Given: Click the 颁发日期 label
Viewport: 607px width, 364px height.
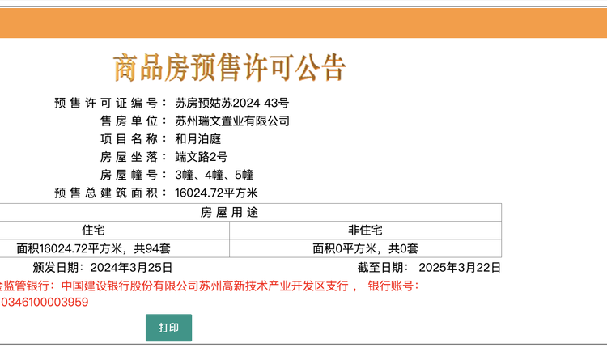Looking at the screenshot, I should (x=58, y=267).
